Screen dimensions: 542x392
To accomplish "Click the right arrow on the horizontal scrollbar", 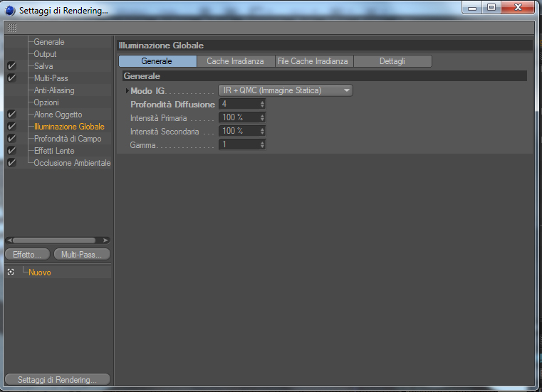I will point(106,240).
